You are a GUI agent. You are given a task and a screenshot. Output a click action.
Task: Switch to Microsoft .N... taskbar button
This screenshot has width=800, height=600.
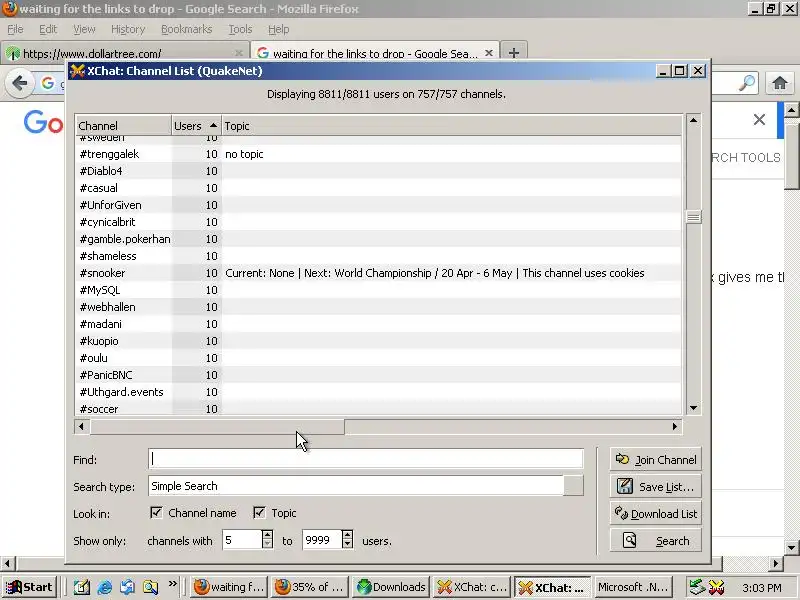[633, 587]
